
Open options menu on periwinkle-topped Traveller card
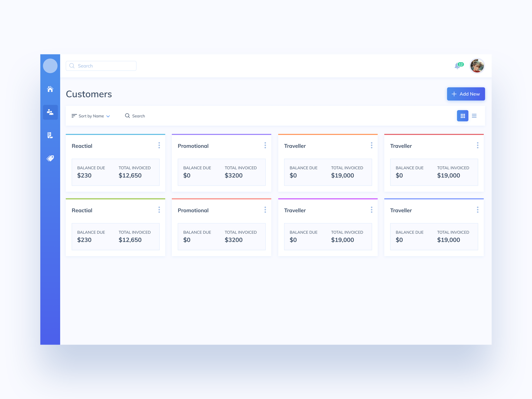click(478, 210)
